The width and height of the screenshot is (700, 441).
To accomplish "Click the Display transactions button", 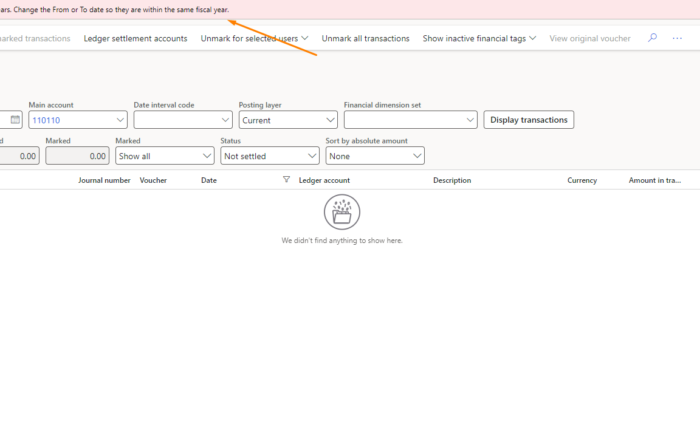I will point(529,120).
